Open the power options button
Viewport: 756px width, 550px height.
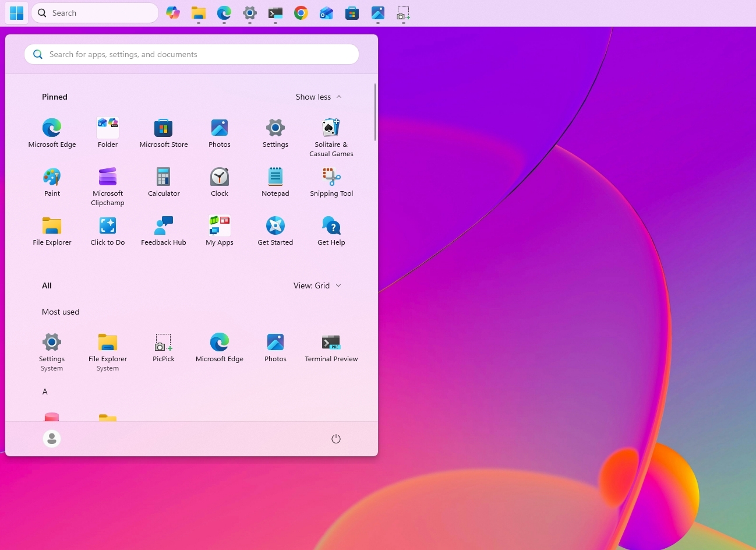[x=336, y=439]
